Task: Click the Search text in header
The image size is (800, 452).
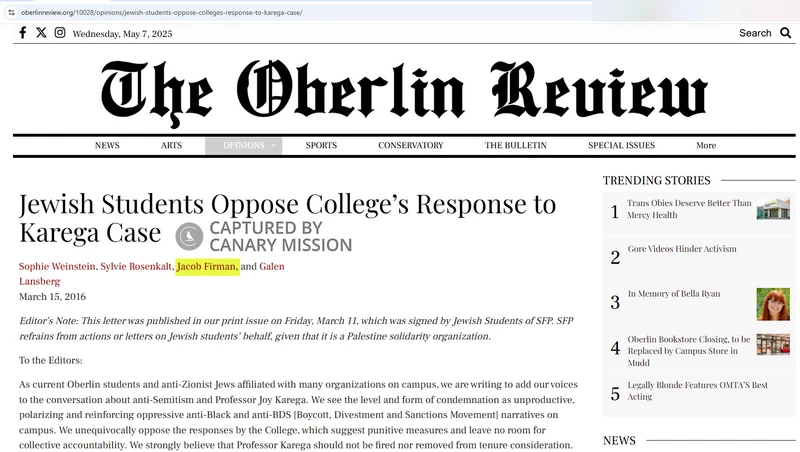Action: coord(755,33)
